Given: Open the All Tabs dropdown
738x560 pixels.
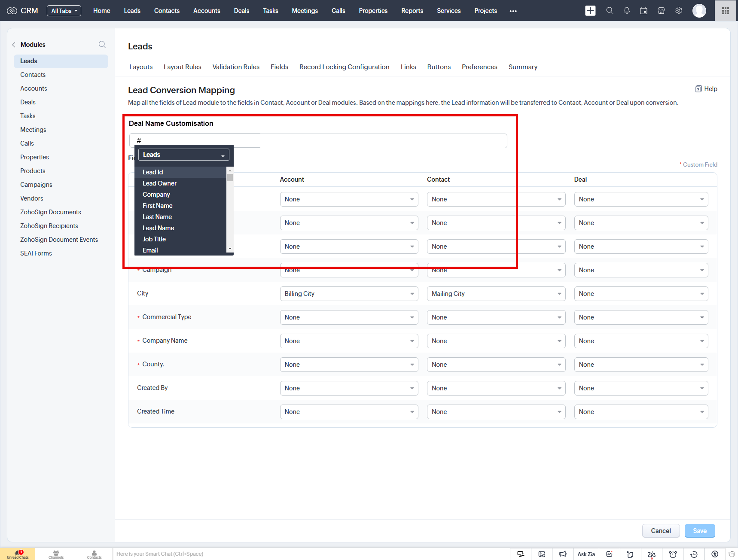Looking at the screenshot, I should click(64, 11).
